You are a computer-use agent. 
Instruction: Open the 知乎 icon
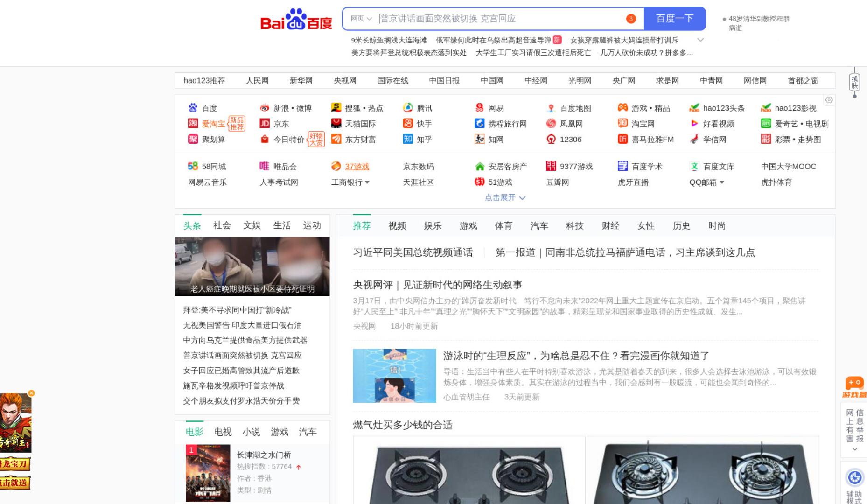click(x=408, y=139)
